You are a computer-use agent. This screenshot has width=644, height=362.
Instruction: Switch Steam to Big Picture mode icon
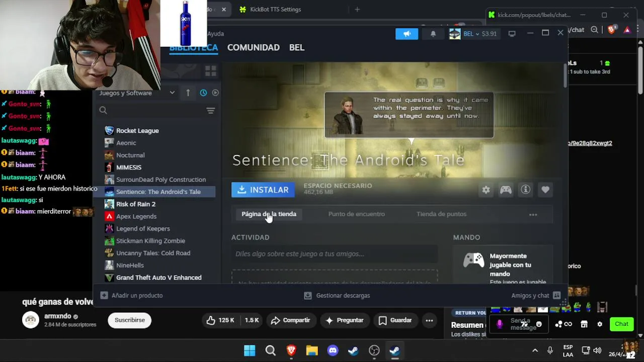512,34
